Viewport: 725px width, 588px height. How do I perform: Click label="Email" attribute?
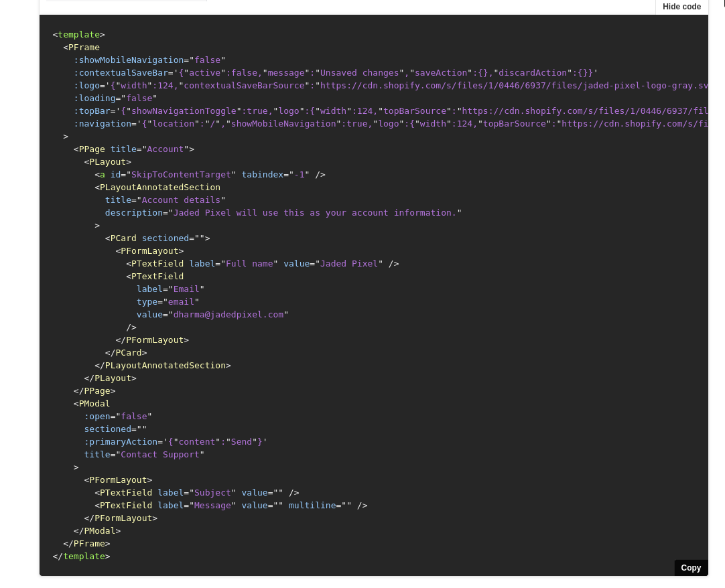170,289
